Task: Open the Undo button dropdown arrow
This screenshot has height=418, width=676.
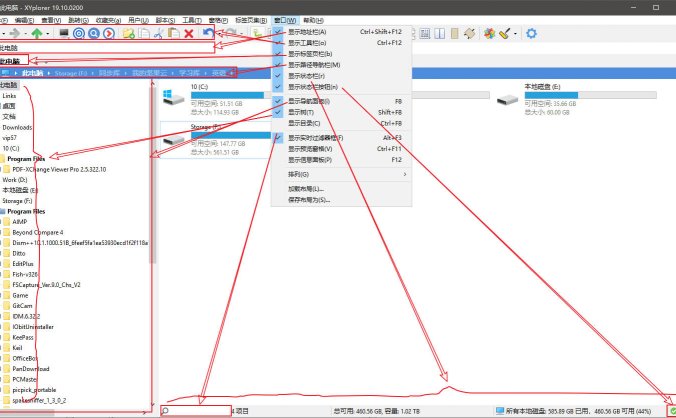Action: pyautogui.click(x=219, y=34)
